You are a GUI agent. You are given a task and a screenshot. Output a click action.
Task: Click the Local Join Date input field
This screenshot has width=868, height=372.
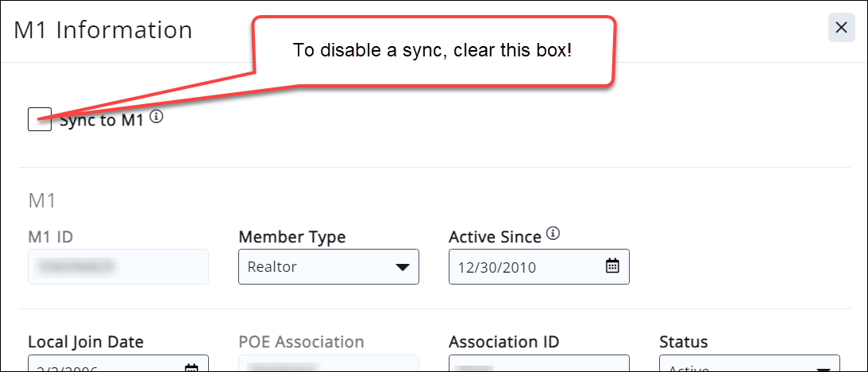pyautogui.click(x=103, y=366)
